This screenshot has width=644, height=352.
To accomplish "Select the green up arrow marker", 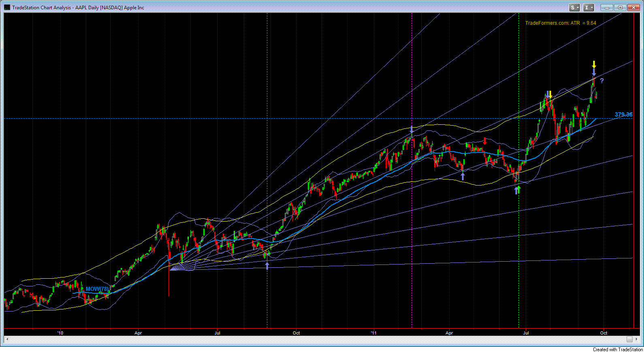I will coord(519,189).
